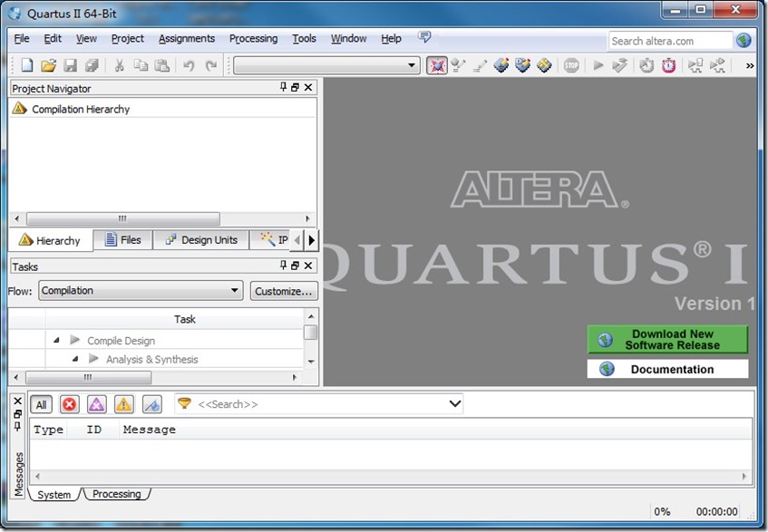Open the File menu
Viewport: 768px width, 532px height.
(22, 38)
